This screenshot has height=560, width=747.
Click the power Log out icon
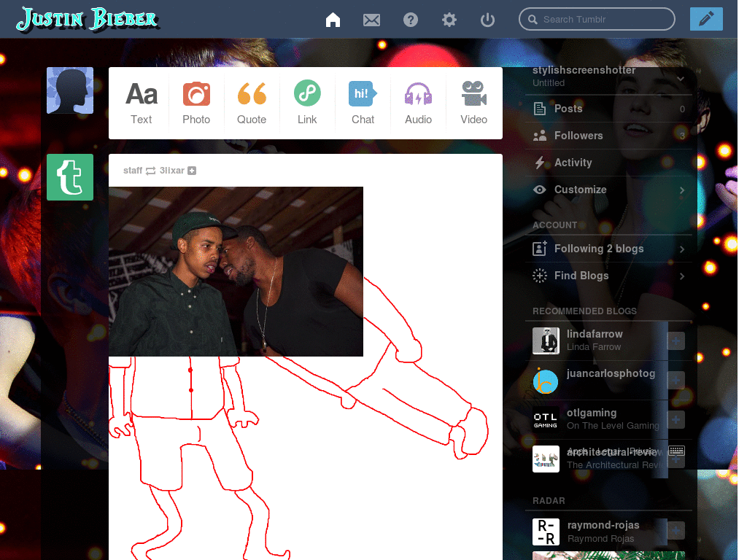(487, 20)
